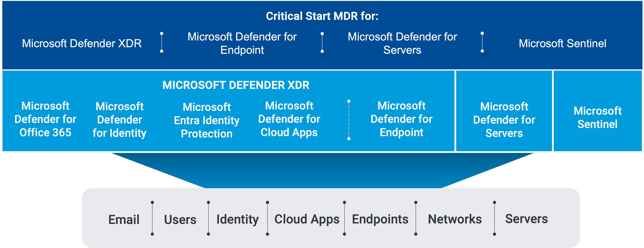This screenshot has width=644, height=248.
Task: Select 'Networks' in the gray bar
Action: coord(455,219)
